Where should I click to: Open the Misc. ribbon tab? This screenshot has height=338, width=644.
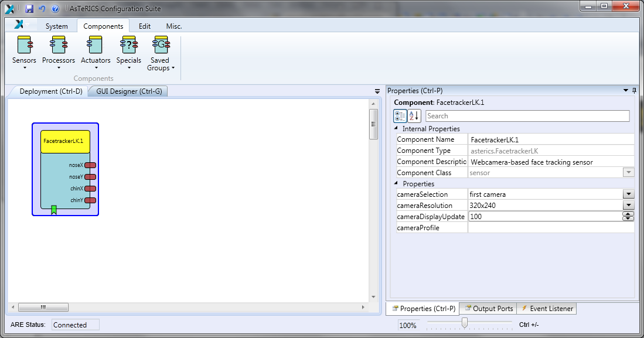[x=174, y=26]
